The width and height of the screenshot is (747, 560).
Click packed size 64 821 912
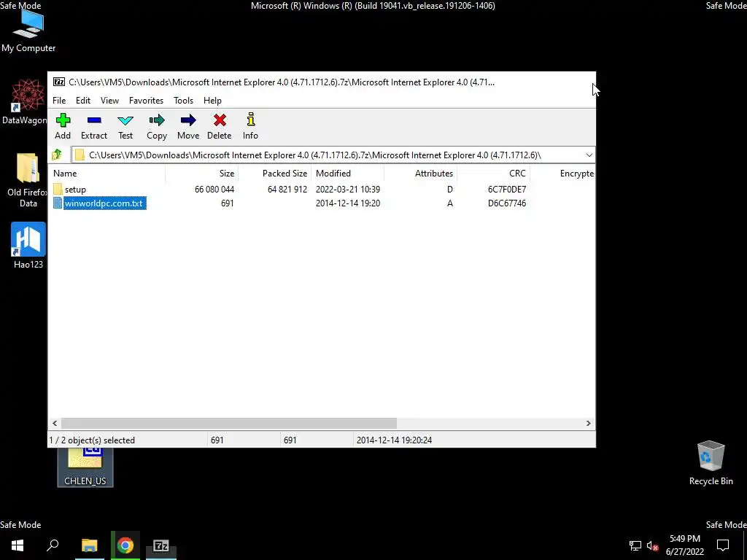point(287,190)
